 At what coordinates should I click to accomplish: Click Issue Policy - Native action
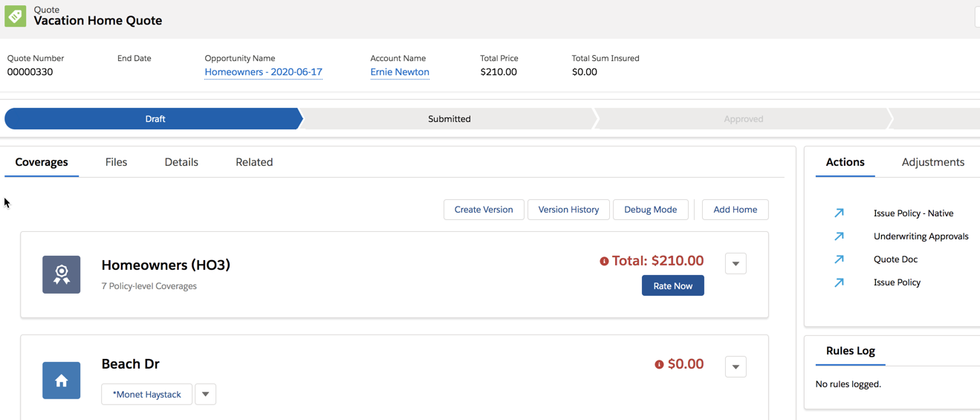(x=914, y=213)
